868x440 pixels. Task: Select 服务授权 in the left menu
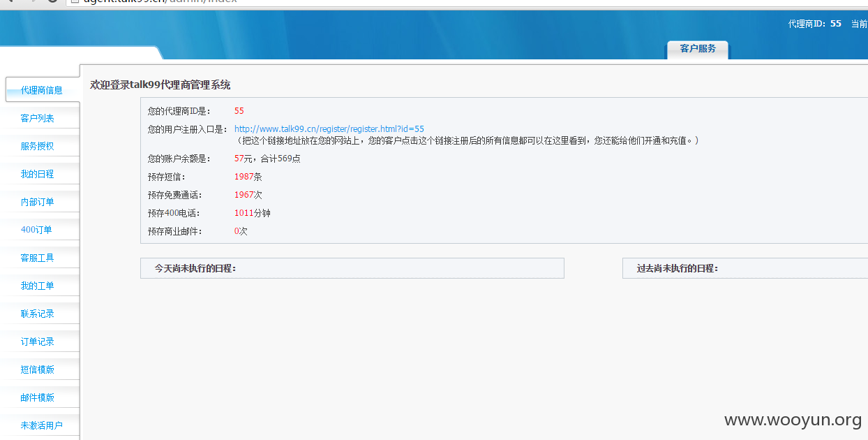click(x=38, y=146)
